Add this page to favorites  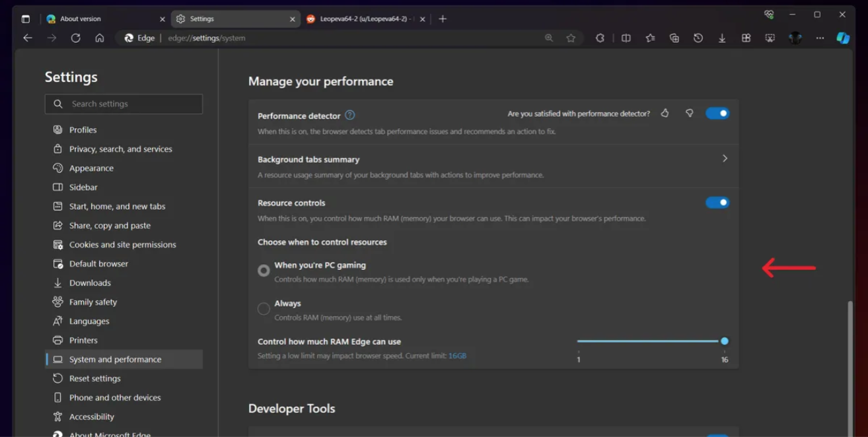coord(571,38)
